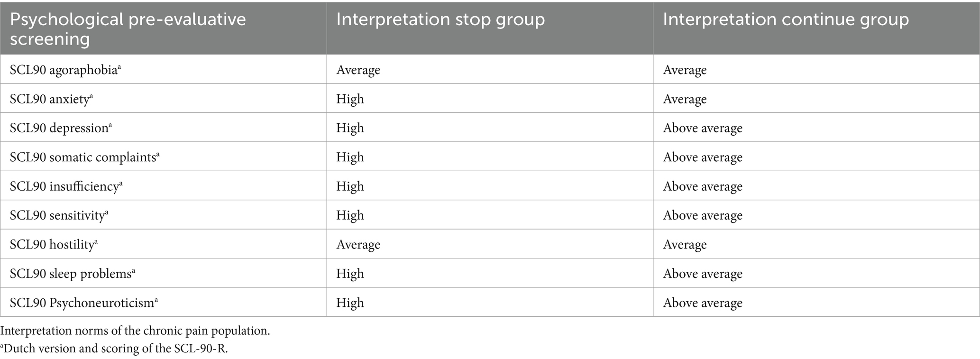
Task: Click the 'Psychological pre-evaluative screening' column header
Action: [128, 28]
